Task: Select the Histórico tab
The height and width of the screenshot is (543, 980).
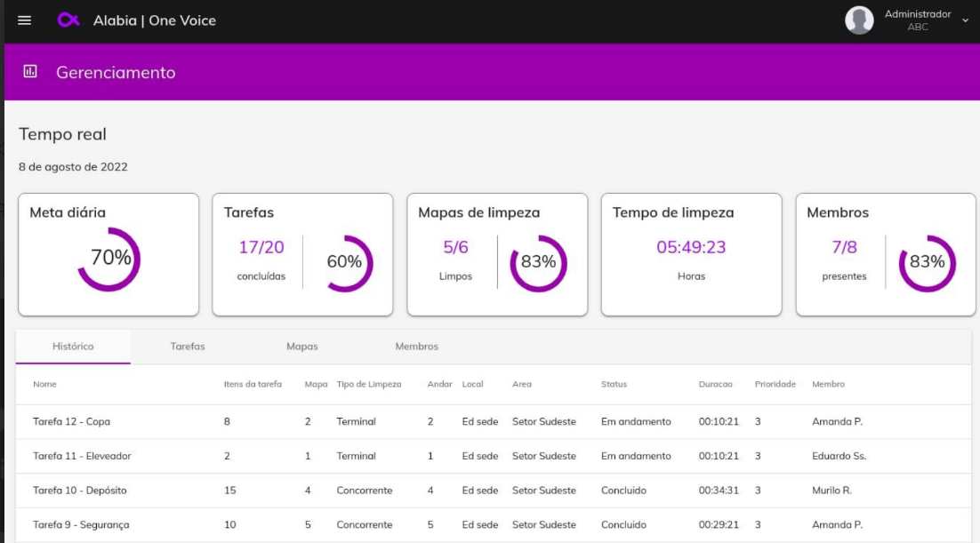Action: pos(73,347)
